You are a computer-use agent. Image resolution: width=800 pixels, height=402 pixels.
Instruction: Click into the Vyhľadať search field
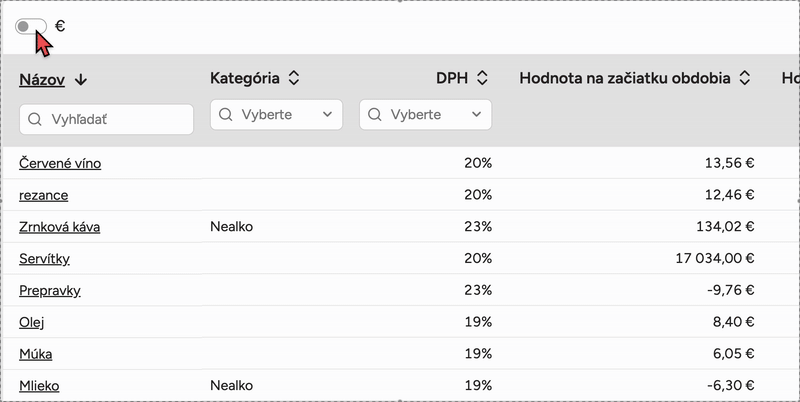pos(115,120)
